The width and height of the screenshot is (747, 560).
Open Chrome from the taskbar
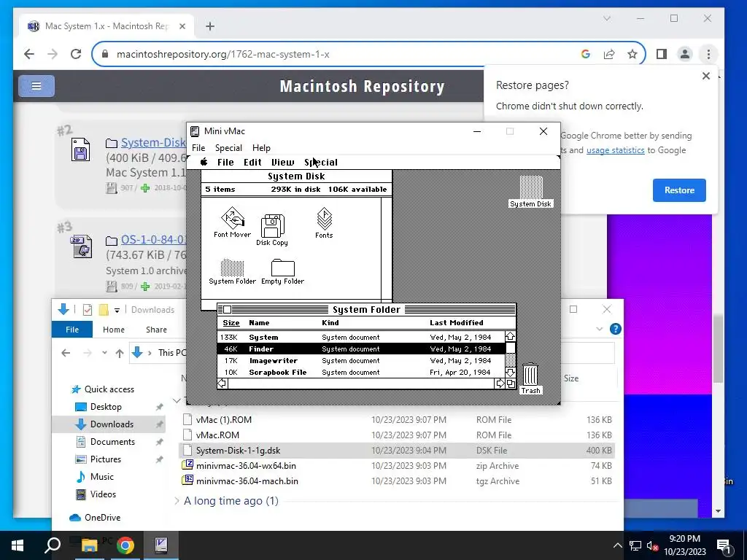[125, 545]
